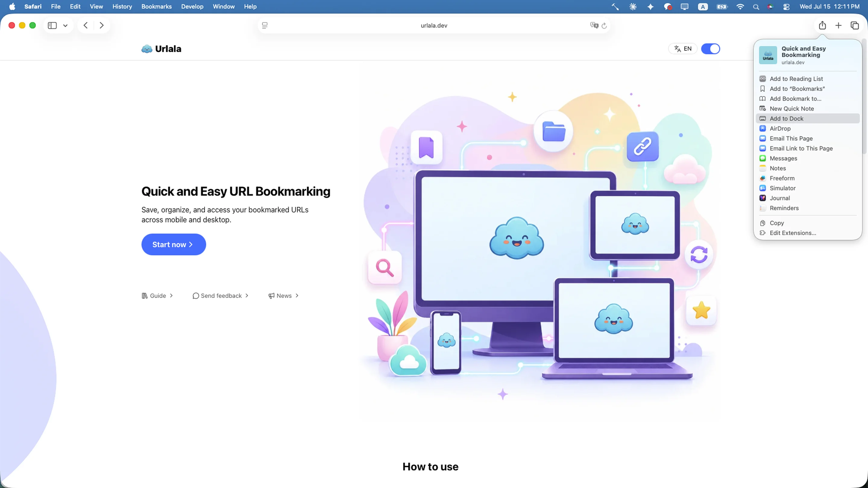This screenshot has height=488, width=868.
Task: Open the EN language selector
Action: click(x=683, y=49)
